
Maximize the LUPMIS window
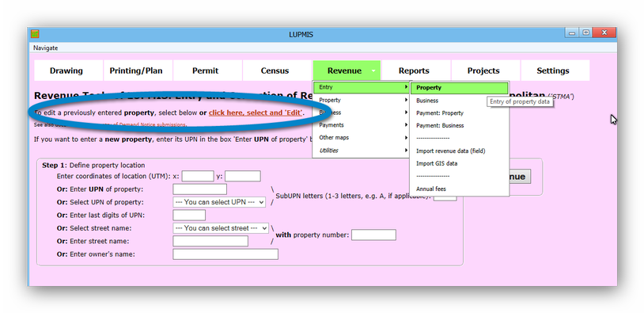click(585, 33)
